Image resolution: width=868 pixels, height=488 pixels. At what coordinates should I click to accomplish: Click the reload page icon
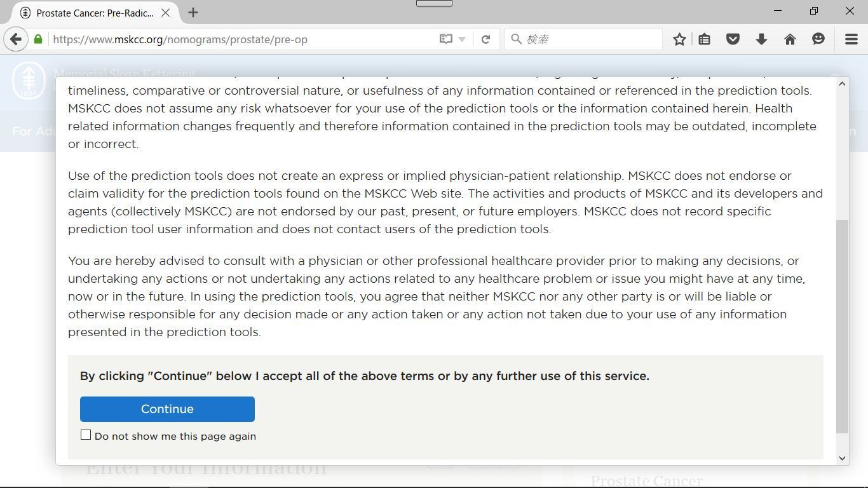pos(485,39)
